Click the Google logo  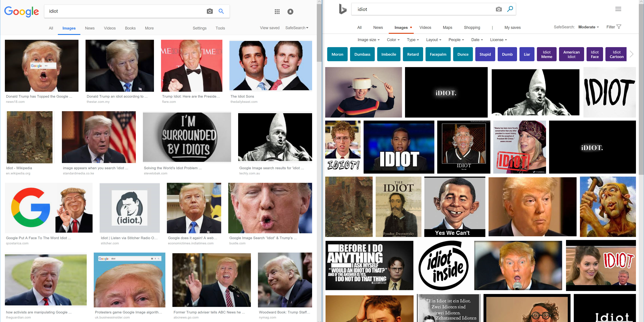(21, 12)
